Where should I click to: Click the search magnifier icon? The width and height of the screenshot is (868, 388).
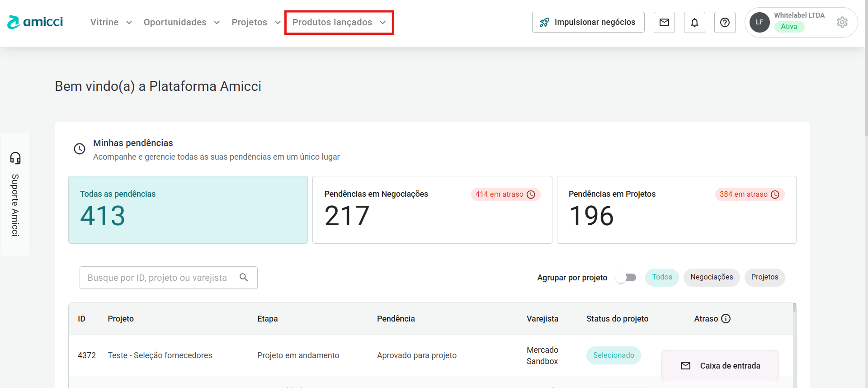tap(244, 277)
